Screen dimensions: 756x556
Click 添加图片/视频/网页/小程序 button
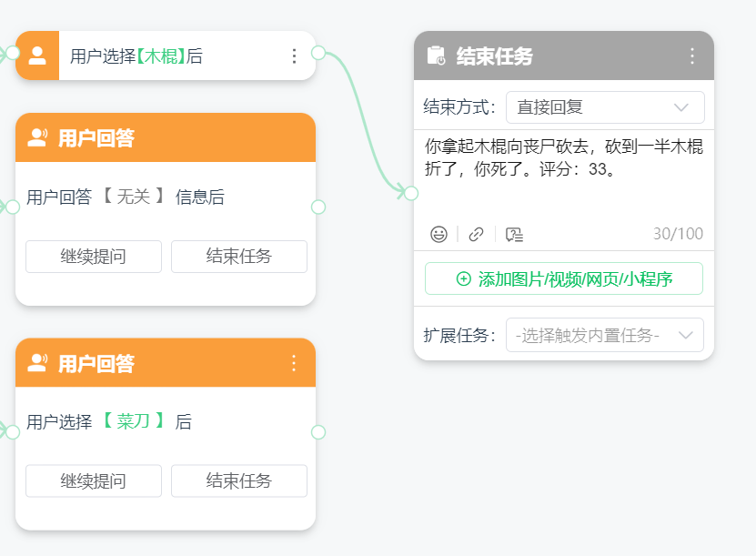click(564, 278)
